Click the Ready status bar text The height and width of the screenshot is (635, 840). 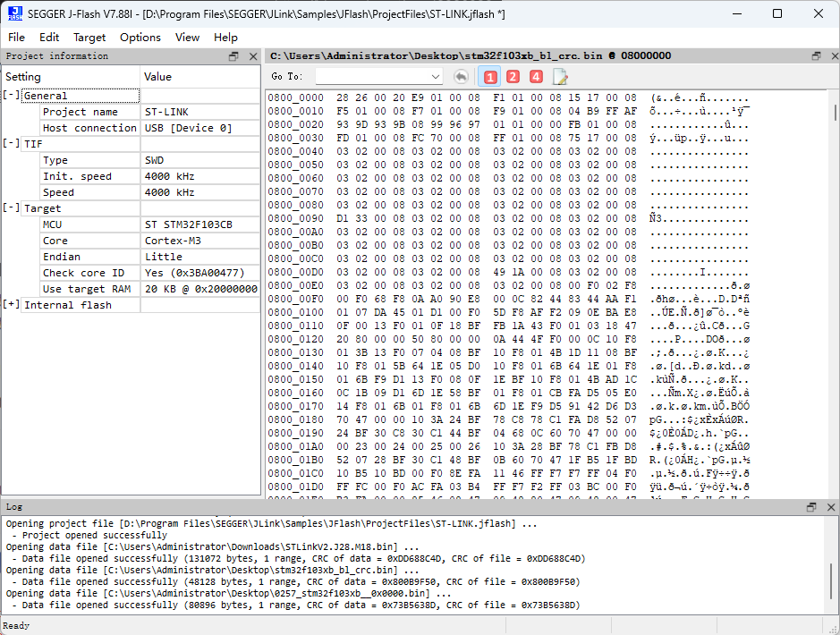click(x=16, y=625)
